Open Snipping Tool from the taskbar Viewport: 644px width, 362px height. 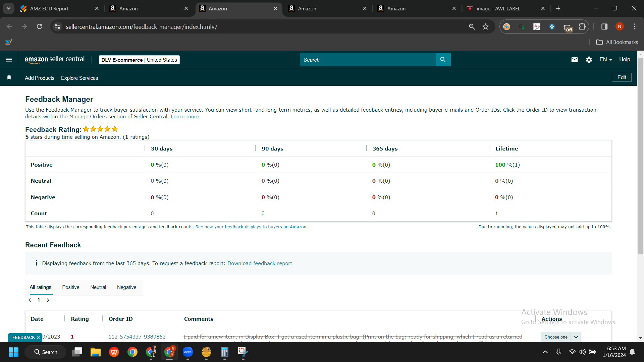pos(243,352)
